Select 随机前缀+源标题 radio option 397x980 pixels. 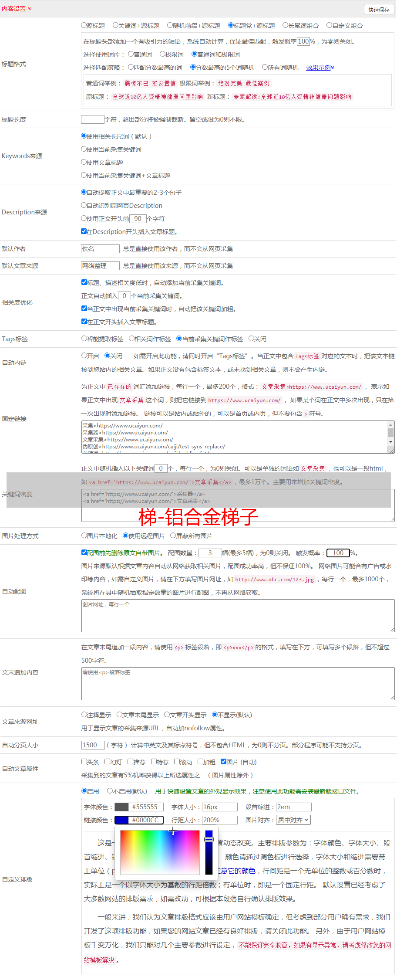170,25
